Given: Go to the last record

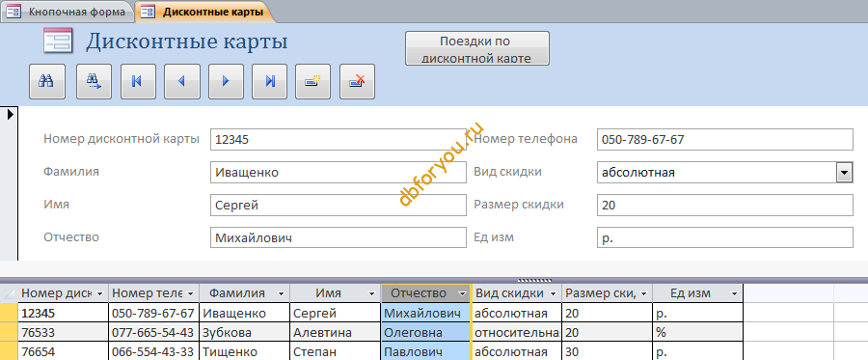Looking at the screenshot, I should 270,81.
